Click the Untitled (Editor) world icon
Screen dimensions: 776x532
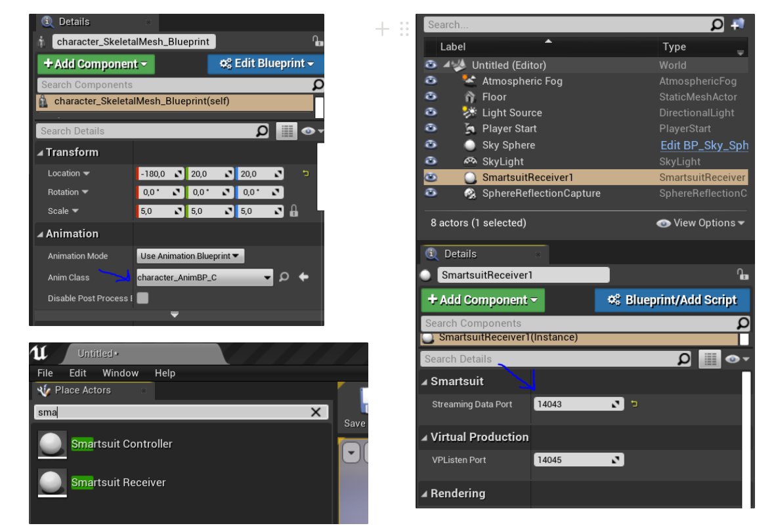point(459,65)
